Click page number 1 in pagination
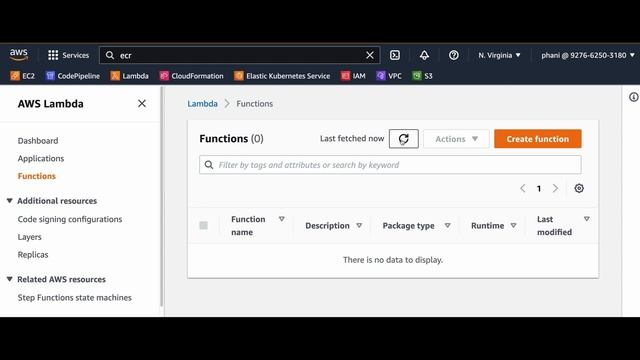This screenshot has height=360, width=640. coord(539,188)
